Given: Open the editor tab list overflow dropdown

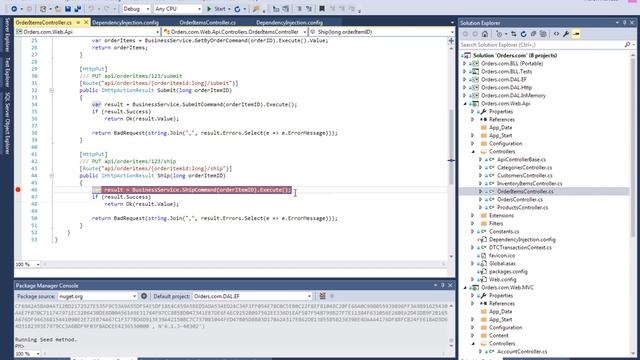Looking at the screenshot, I should tap(452, 22).
